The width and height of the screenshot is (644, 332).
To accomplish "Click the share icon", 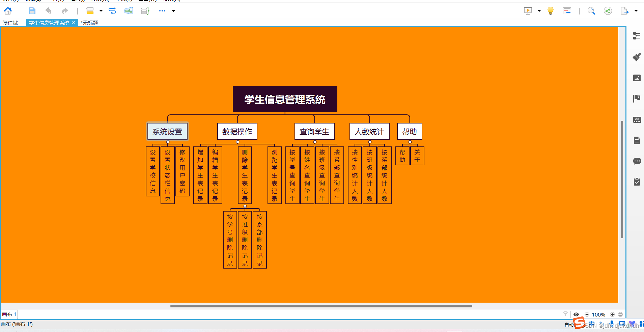I will pyautogui.click(x=608, y=11).
